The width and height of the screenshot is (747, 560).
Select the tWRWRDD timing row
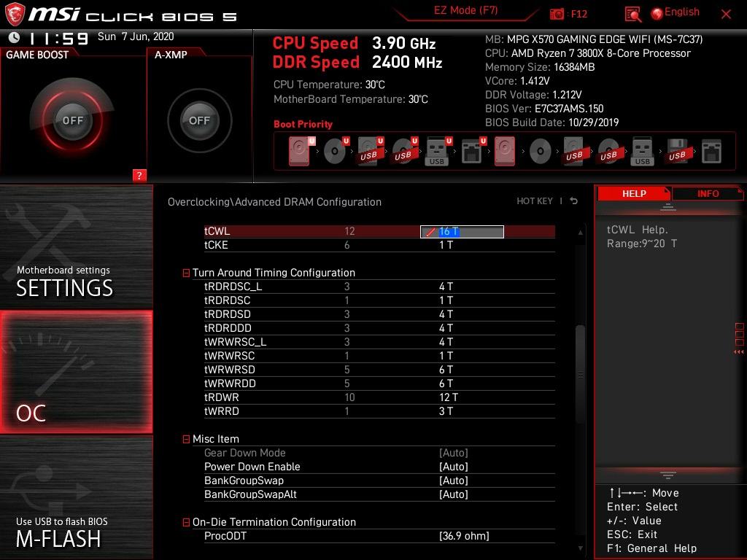click(x=379, y=384)
